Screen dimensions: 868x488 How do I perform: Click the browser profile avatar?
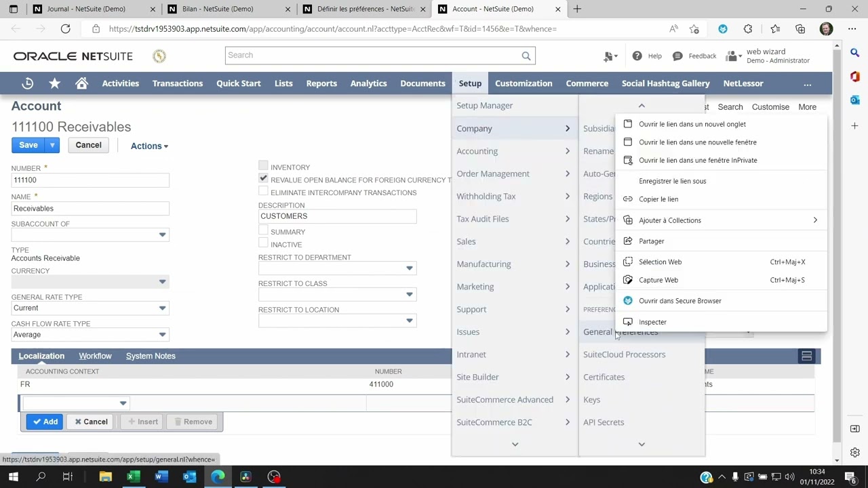(x=825, y=28)
